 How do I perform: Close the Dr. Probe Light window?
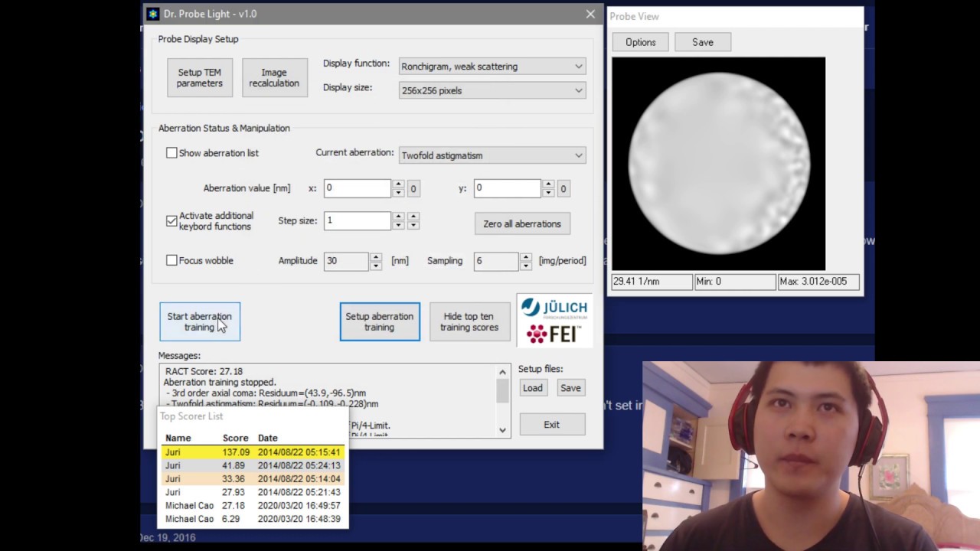[590, 14]
